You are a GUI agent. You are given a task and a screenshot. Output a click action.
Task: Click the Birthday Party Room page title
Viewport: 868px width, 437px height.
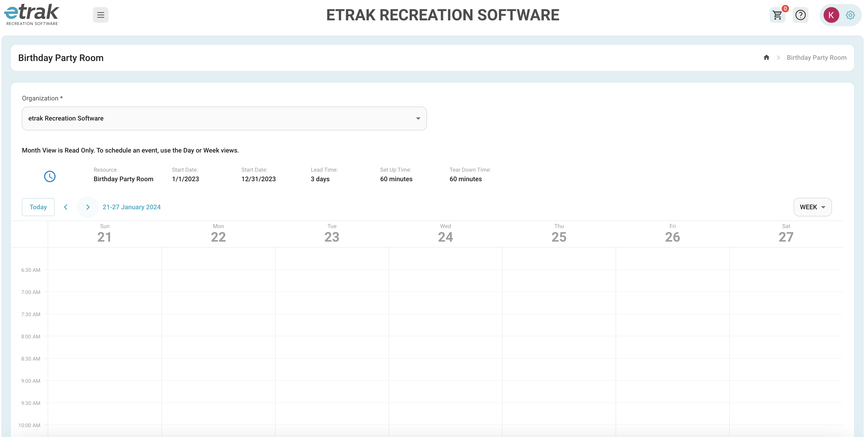point(61,58)
